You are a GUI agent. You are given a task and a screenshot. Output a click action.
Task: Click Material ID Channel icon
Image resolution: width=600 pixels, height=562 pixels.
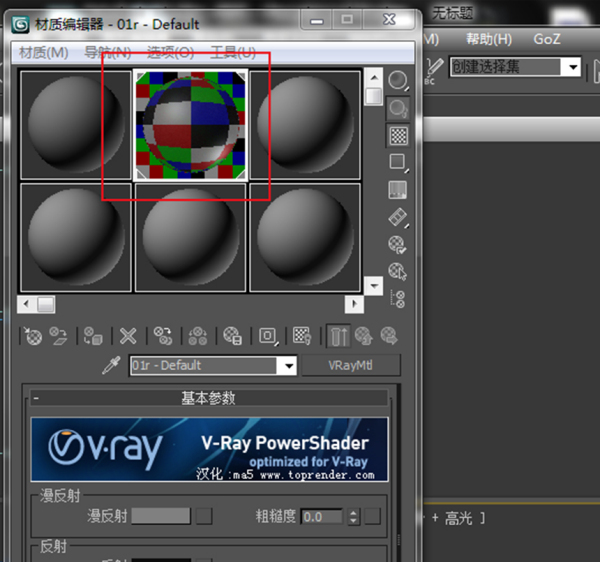pos(268,336)
